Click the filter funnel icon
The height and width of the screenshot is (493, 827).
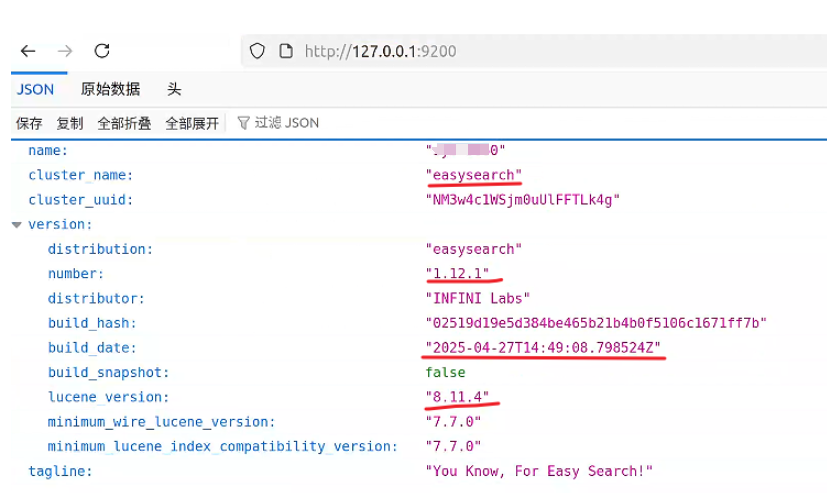click(243, 123)
